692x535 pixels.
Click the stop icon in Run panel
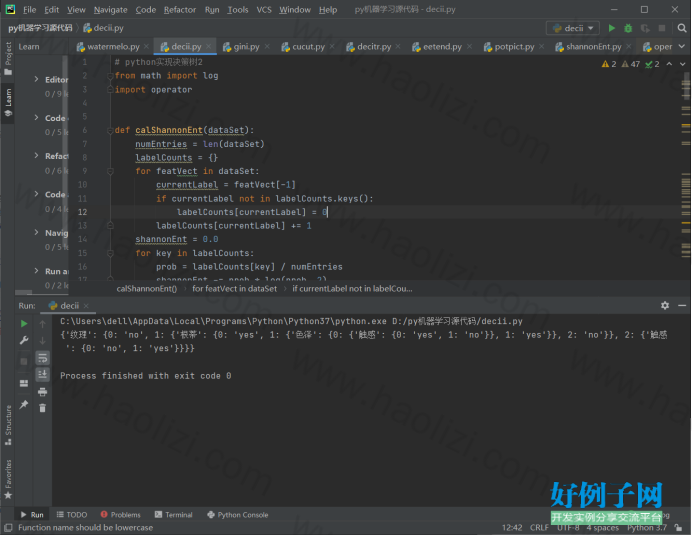tap(24, 361)
